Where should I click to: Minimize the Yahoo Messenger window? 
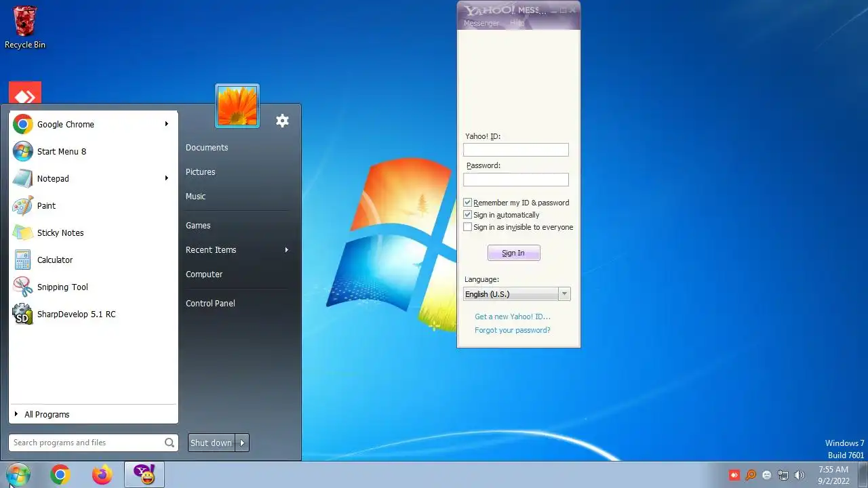coord(553,10)
